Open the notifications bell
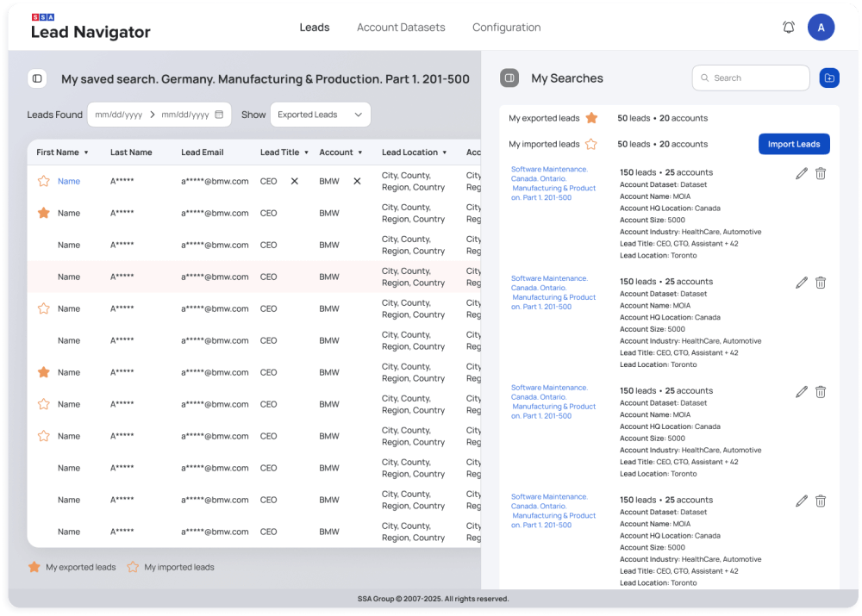Screen dimensions: 862x616 [x=789, y=27]
